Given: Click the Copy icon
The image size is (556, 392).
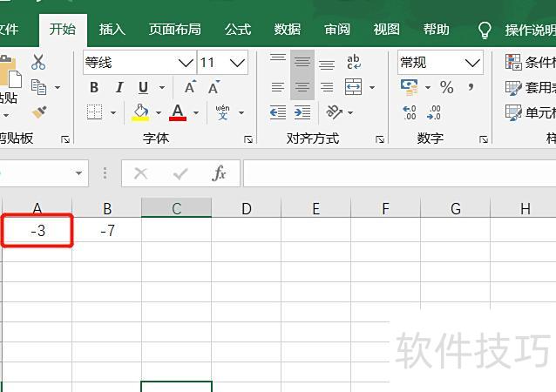Looking at the screenshot, I should [x=38, y=87].
